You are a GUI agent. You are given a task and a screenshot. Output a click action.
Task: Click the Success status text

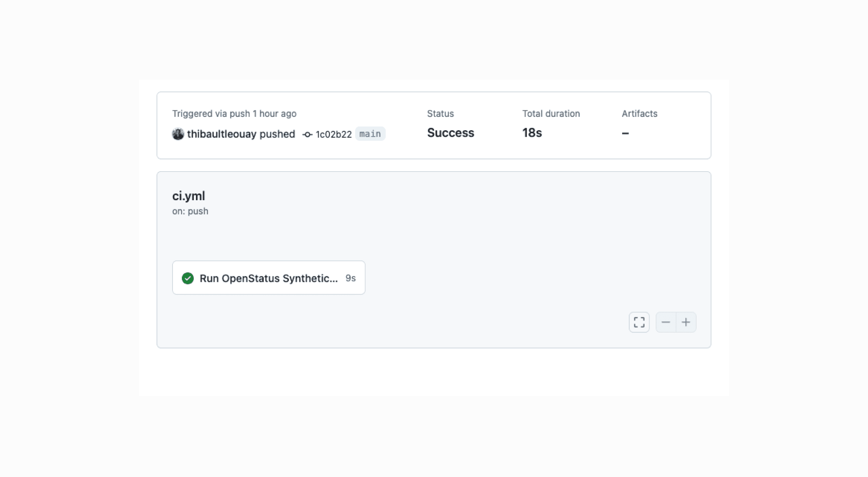[450, 133]
